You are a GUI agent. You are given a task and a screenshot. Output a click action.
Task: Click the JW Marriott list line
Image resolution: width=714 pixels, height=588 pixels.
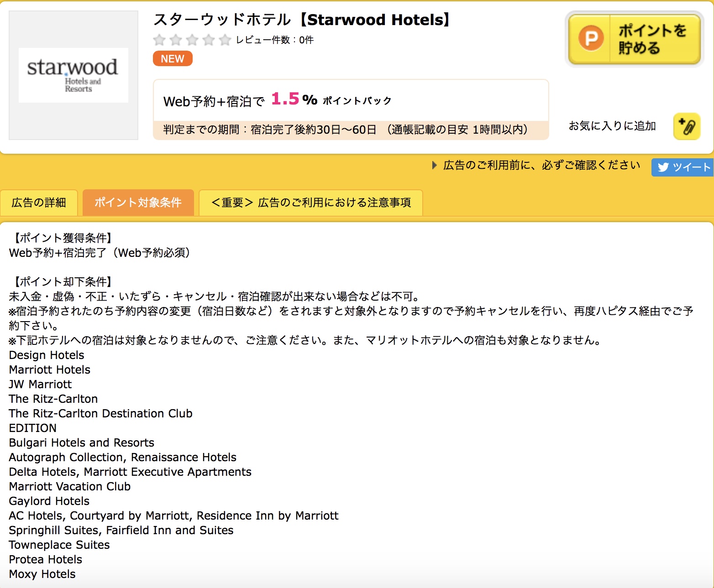pos(40,384)
